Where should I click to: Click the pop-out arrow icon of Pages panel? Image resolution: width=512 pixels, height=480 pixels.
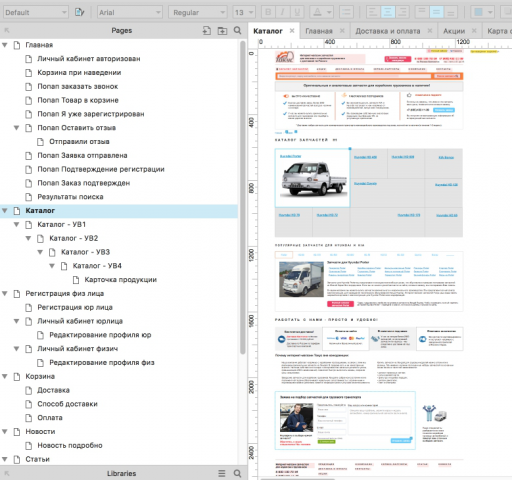pyautogui.click(x=7, y=31)
